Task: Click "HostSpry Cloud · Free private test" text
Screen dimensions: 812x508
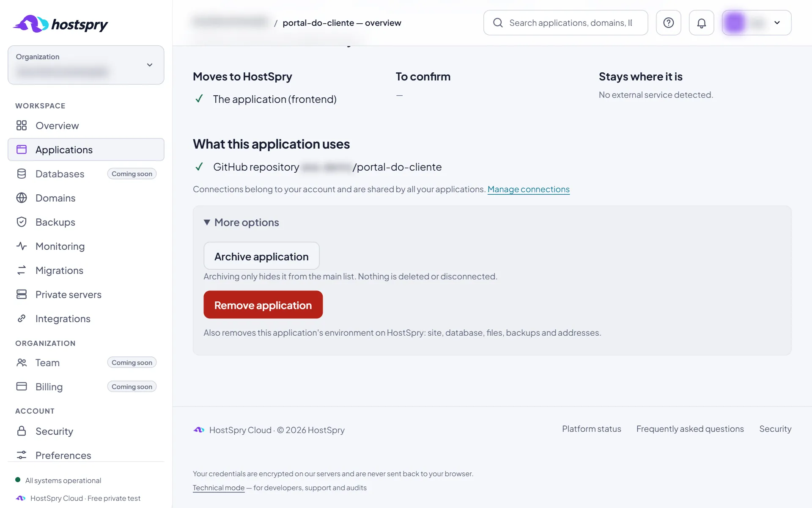Action: 85,498
